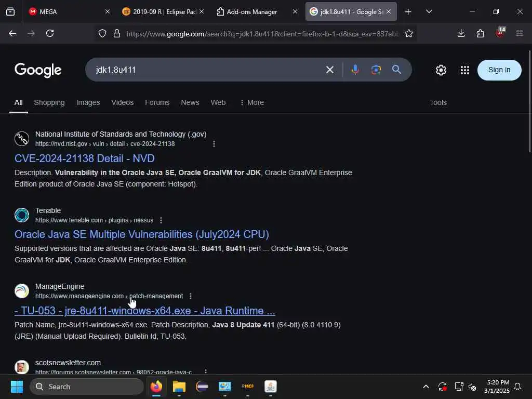Search by image with Google Lens
This screenshot has width=532, height=399.
point(376,70)
